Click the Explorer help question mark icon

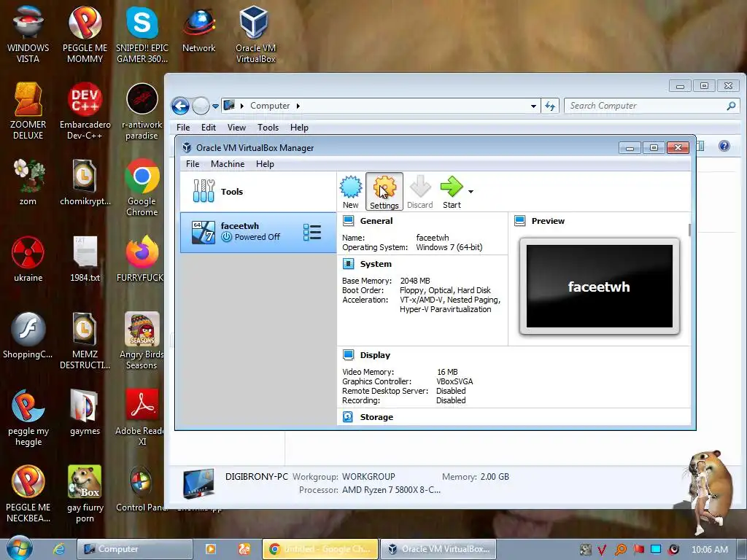pos(724,146)
